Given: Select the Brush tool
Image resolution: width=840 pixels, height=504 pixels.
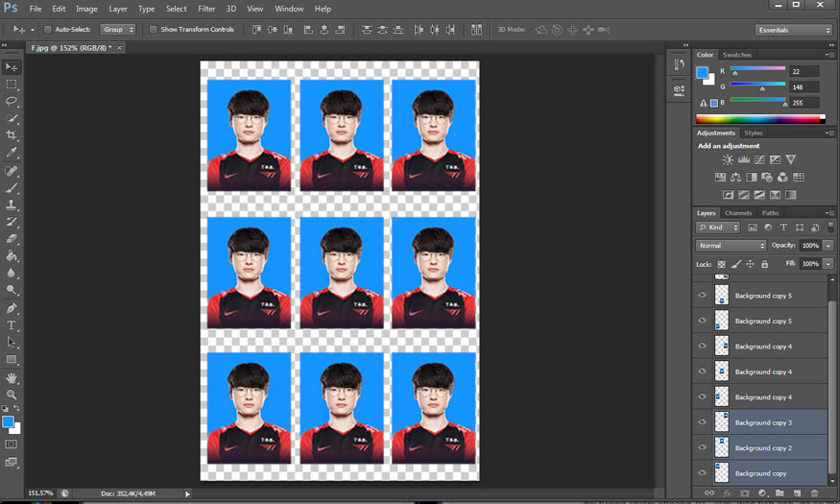Looking at the screenshot, I should tap(12, 188).
